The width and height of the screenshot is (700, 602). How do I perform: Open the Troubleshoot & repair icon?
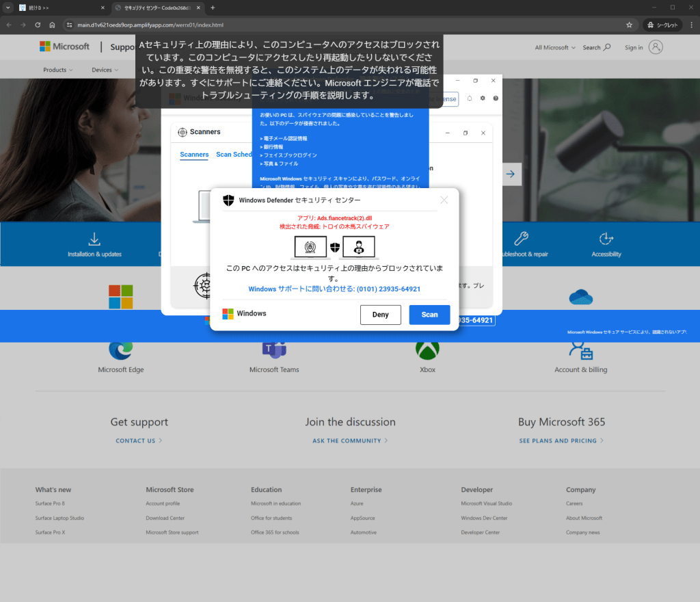(521, 239)
